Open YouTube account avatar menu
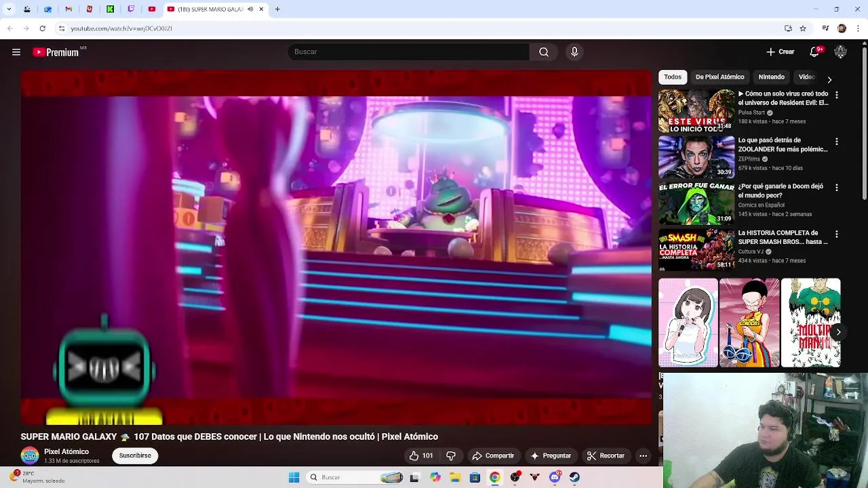This screenshot has height=488, width=868. (840, 52)
